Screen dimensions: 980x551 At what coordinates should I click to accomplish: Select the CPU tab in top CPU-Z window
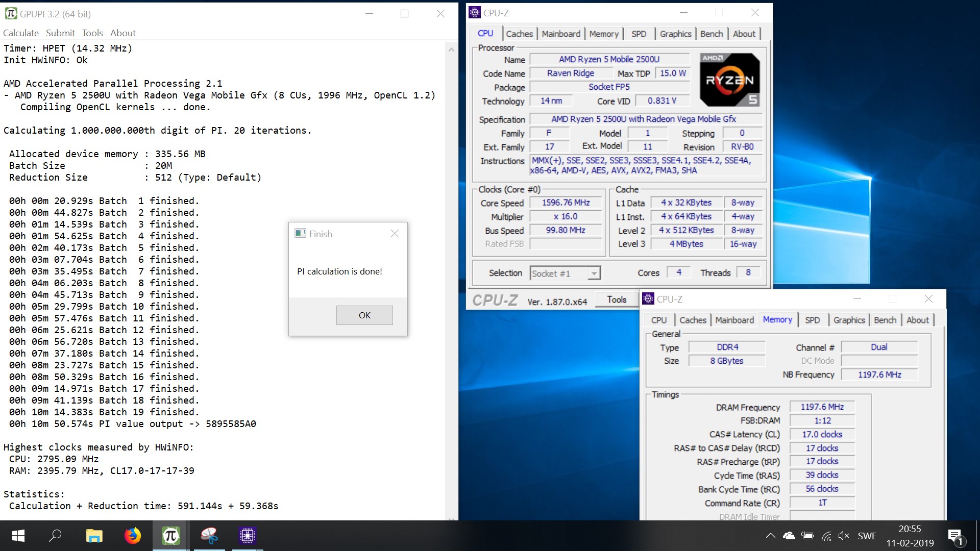click(x=485, y=33)
